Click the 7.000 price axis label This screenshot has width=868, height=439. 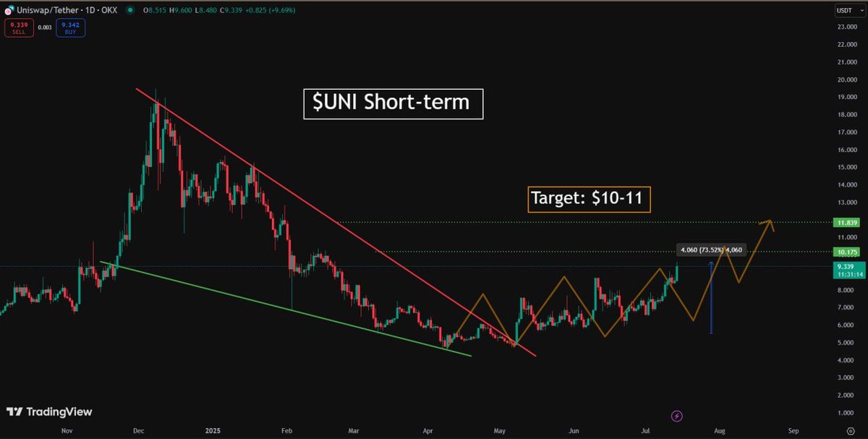click(x=846, y=307)
